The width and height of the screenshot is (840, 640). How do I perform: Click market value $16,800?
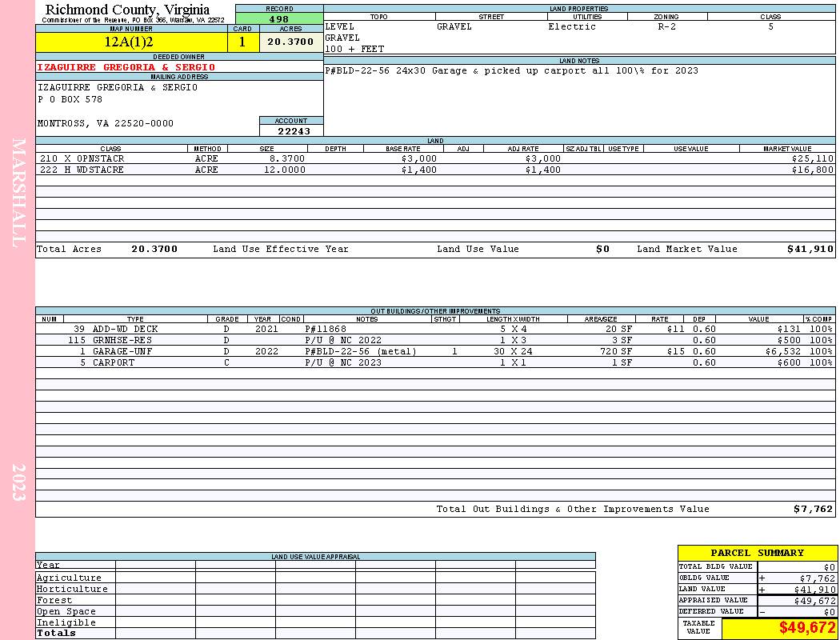click(813, 170)
